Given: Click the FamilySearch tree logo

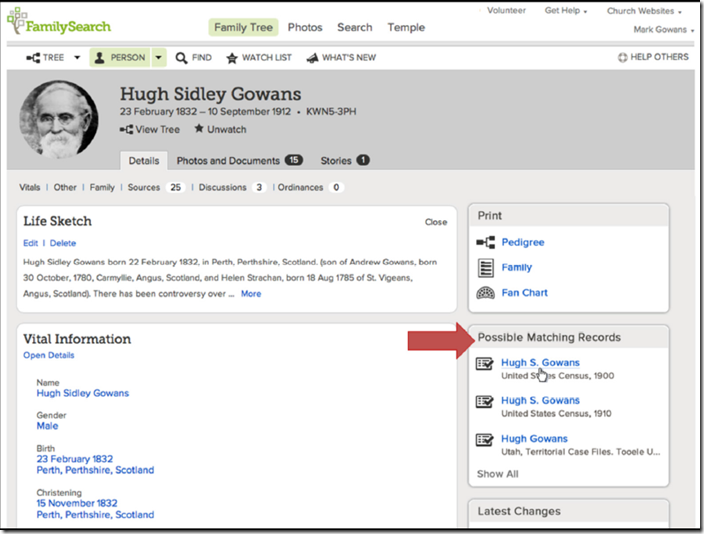Looking at the screenshot, I should click(17, 20).
